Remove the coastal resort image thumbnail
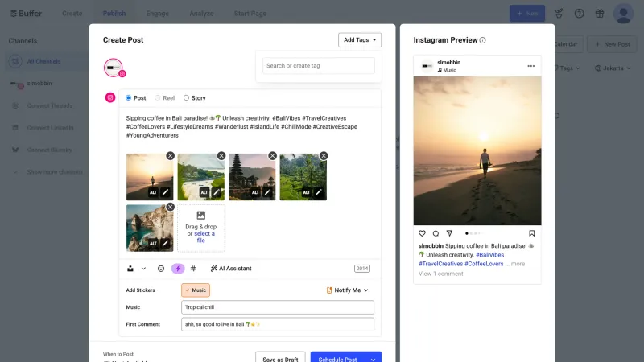This screenshot has height=362, width=644. pos(221,156)
